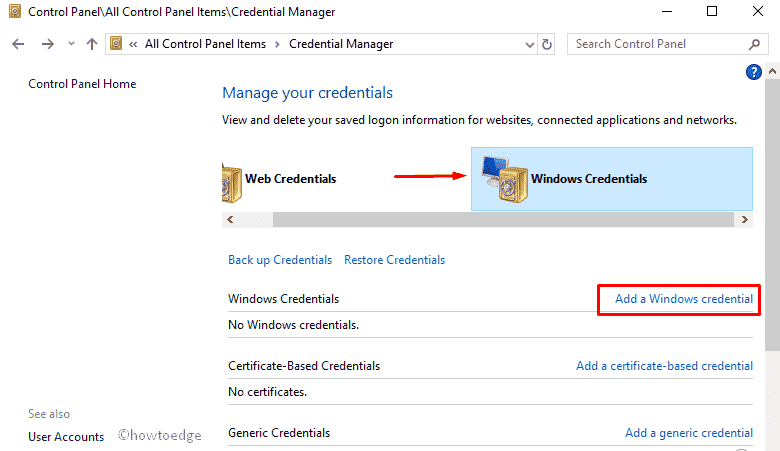The height and width of the screenshot is (451, 780).
Task: Open Help with the question mark icon
Action: pos(754,72)
